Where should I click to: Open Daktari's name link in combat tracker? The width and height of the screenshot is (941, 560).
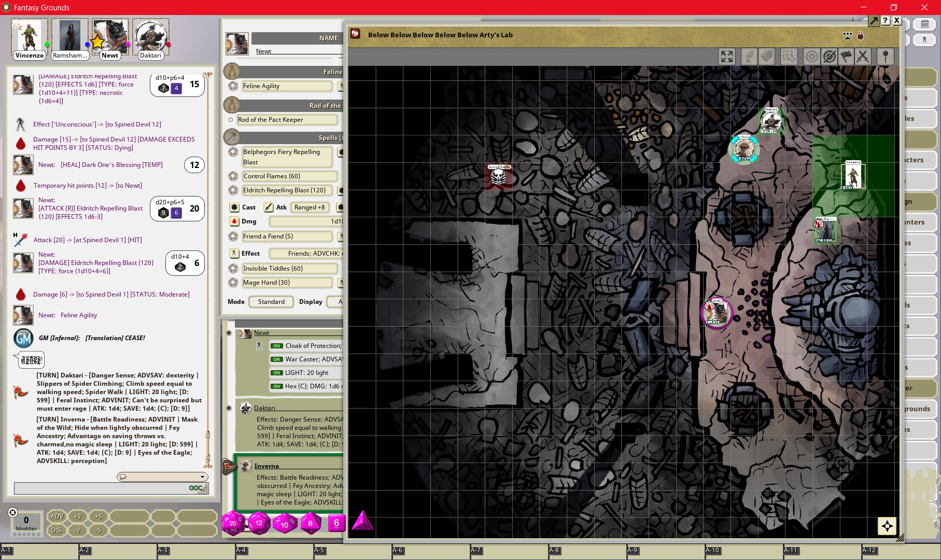pyautogui.click(x=264, y=408)
